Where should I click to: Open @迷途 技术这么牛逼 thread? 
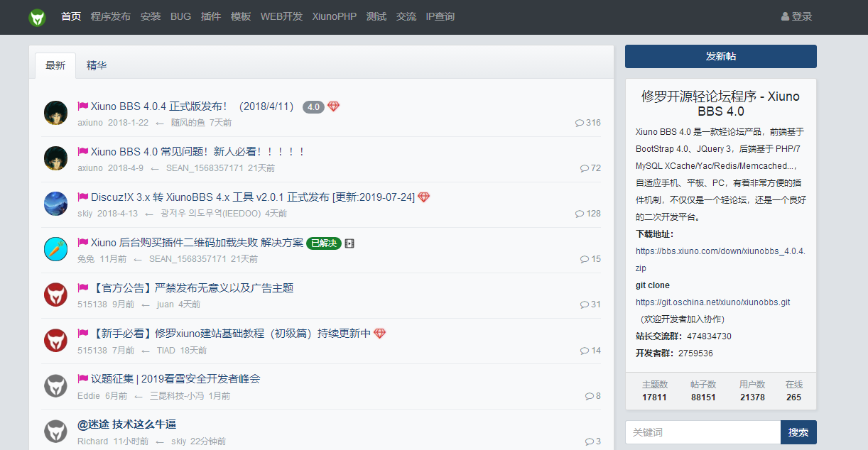click(126, 424)
